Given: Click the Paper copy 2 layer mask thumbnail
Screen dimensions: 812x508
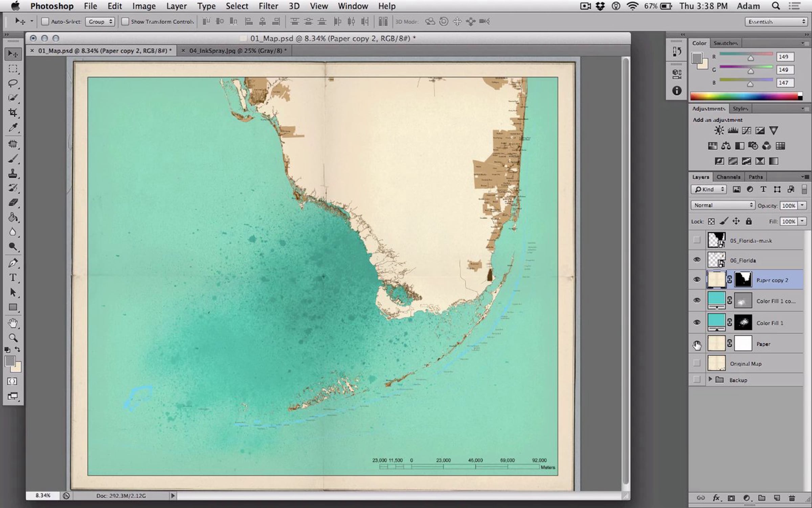Looking at the screenshot, I should (x=743, y=280).
